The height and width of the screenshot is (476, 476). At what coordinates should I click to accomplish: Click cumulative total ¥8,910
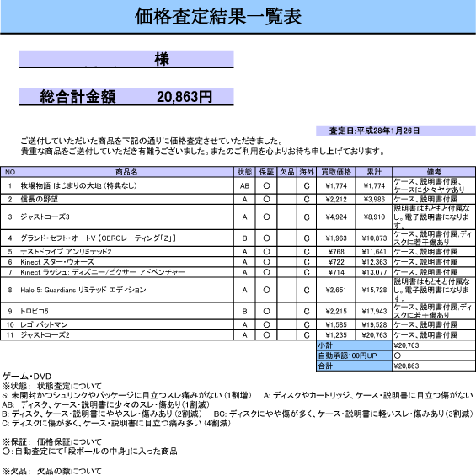click(374, 217)
